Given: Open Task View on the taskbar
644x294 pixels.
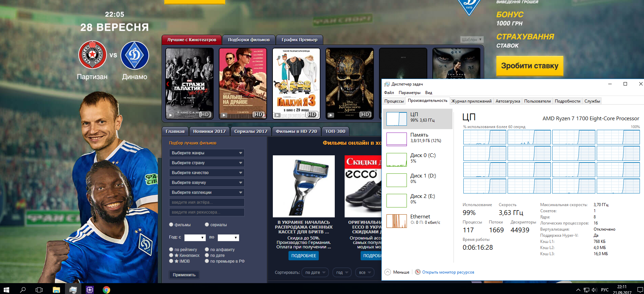Looking at the screenshot, I should pyautogui.click(x=39, y=290).
